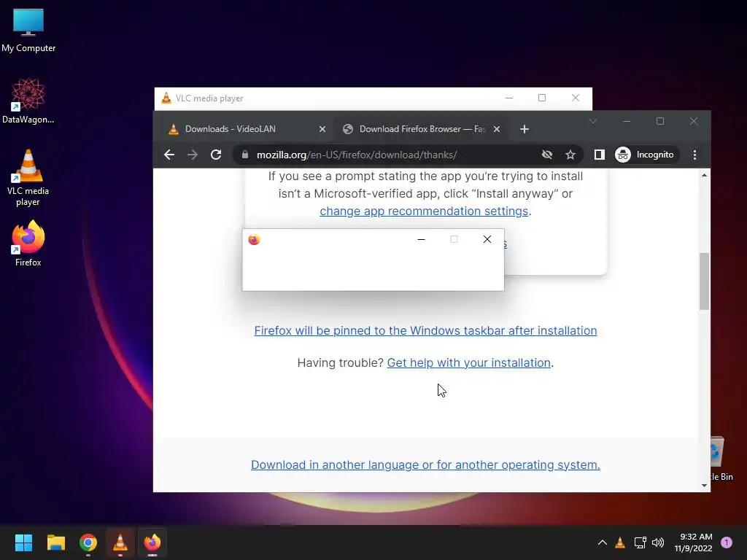The width and height of the screenshot is (747, 560).
Task: Switch to Chrome from the taskbar
Action: (x=88, y=542)
